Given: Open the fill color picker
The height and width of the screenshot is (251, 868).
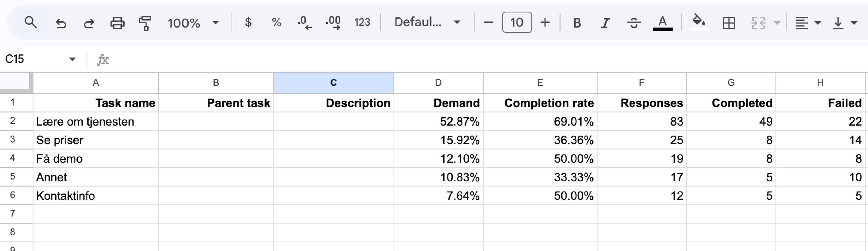Looking at the screenshot, I should tap(699, 22).
